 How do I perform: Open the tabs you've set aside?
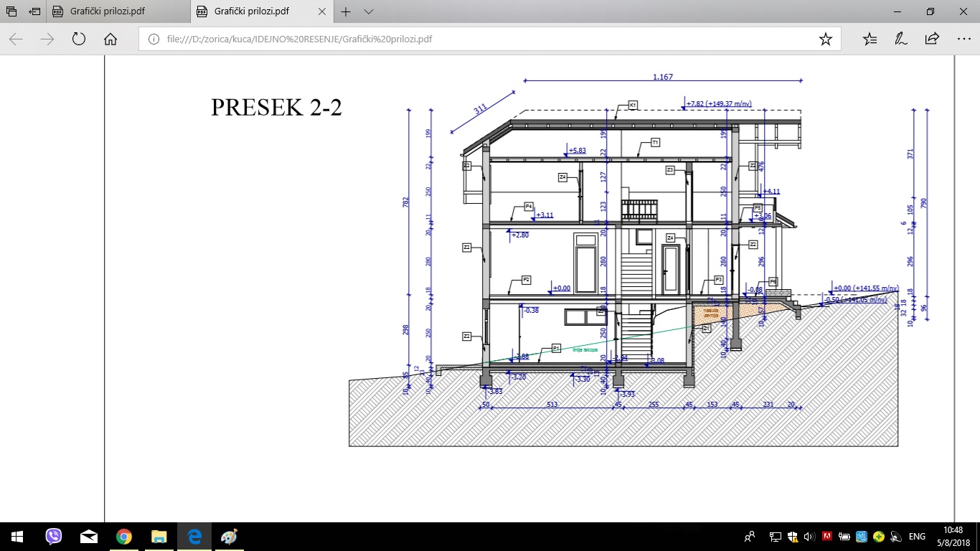11,12
